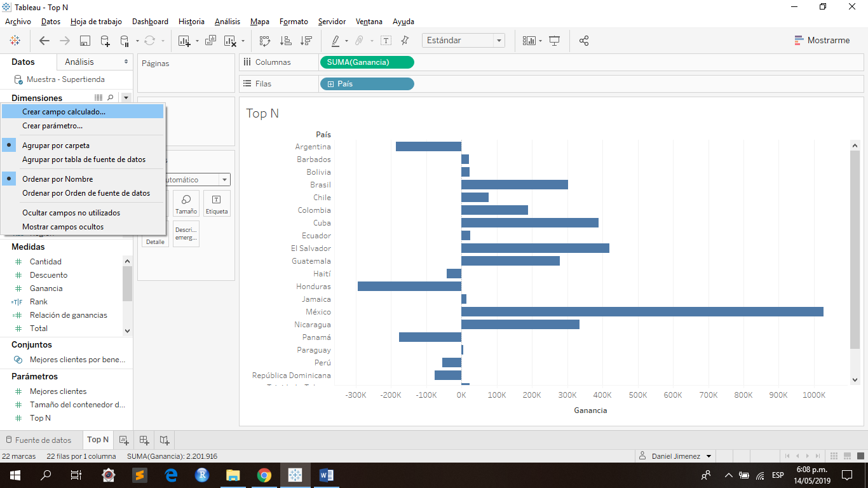Click the save workbook icon
Image resolution: width=868 pixels, height=488 pixels.
point(85,40)
